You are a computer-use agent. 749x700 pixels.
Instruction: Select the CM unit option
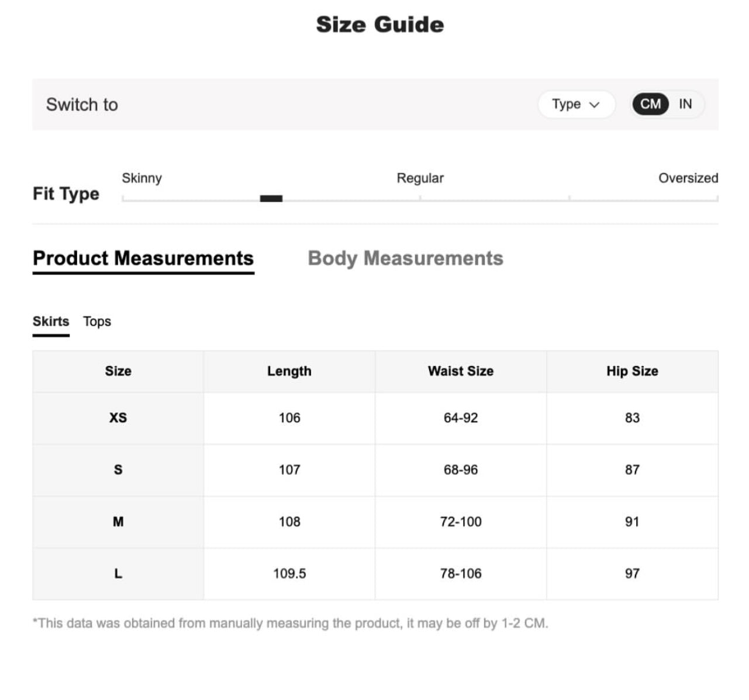click(650, 105)
